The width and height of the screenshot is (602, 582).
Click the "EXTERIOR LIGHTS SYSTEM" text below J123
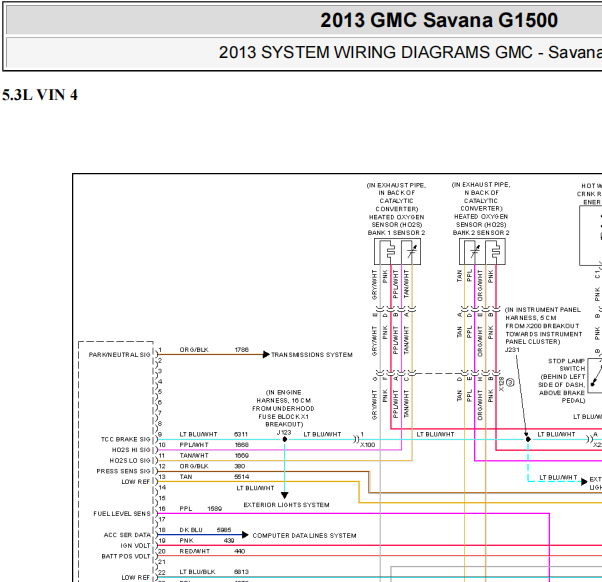[286, 505]
